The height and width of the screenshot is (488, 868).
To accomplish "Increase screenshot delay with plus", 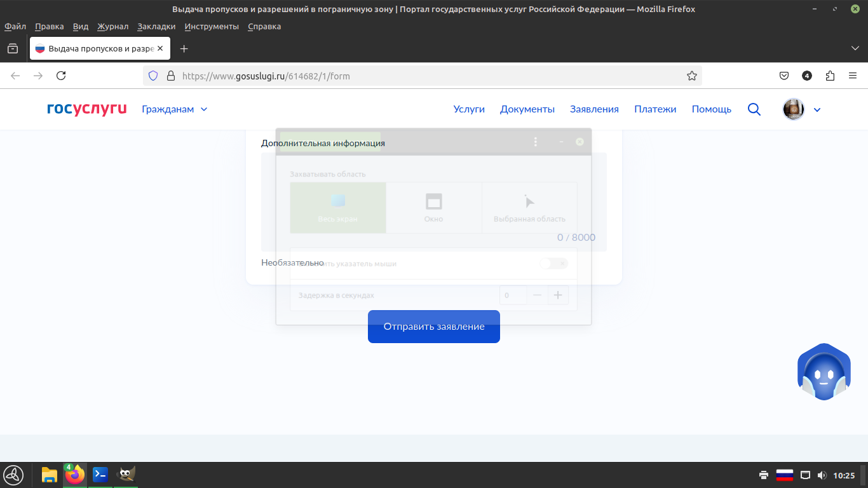I will [x=558, y=295].
